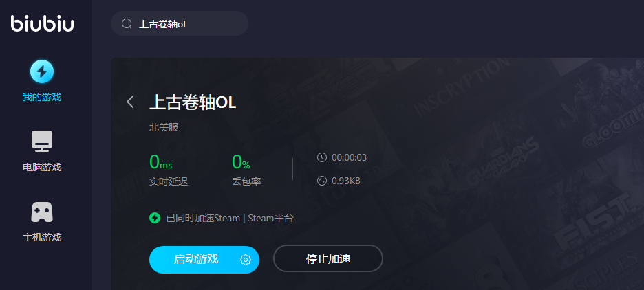The width and height of the screenshot is (644, 290).
Task: Click the green lightning Steam acceleration icon
Action: pos(154,218)
